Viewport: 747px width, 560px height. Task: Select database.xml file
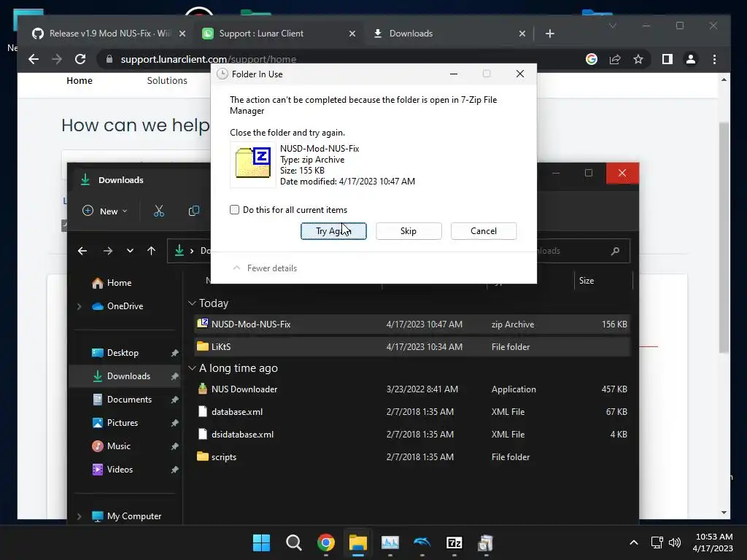point(412,412)
